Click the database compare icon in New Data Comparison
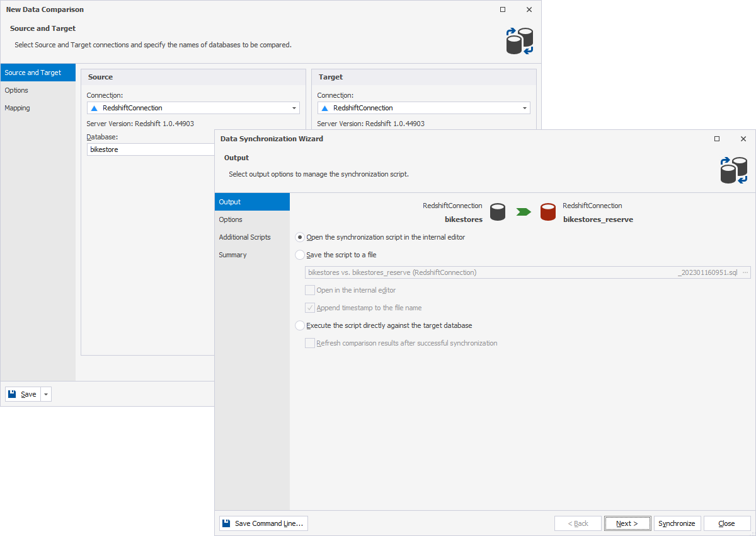The image size is (756, 536). pos(520,41)
